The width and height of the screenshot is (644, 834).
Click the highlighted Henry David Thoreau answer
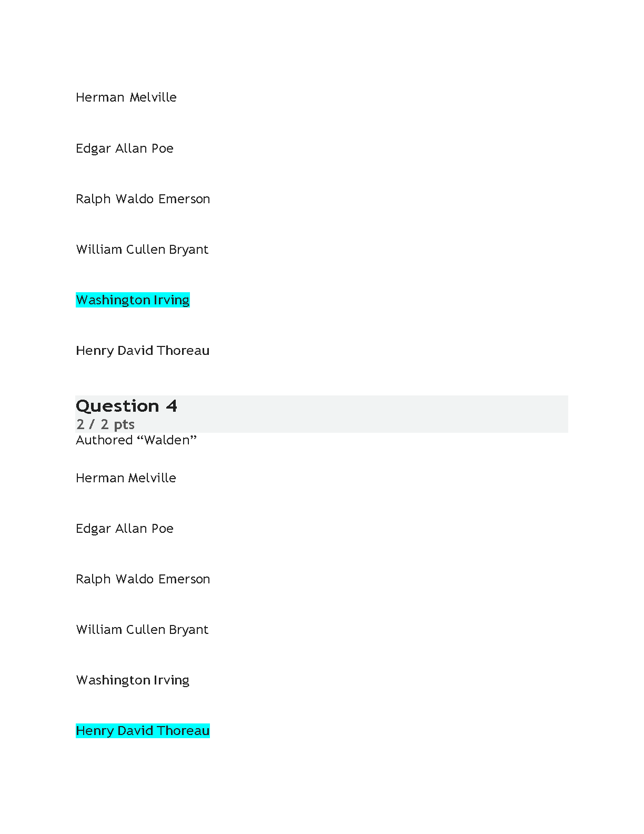(x=143, y=731)
